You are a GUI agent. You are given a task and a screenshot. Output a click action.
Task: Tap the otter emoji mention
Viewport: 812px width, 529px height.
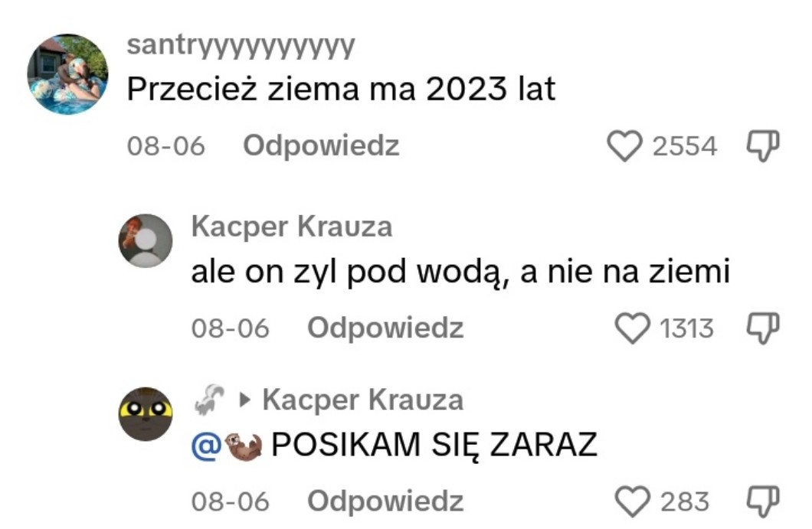coord(245,446)
